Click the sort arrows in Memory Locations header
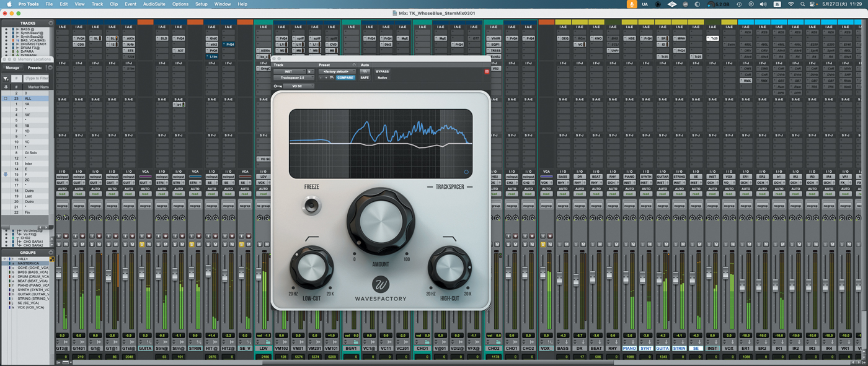The width and height of the screenshot is (868, 366). click(x=6, y=87)
